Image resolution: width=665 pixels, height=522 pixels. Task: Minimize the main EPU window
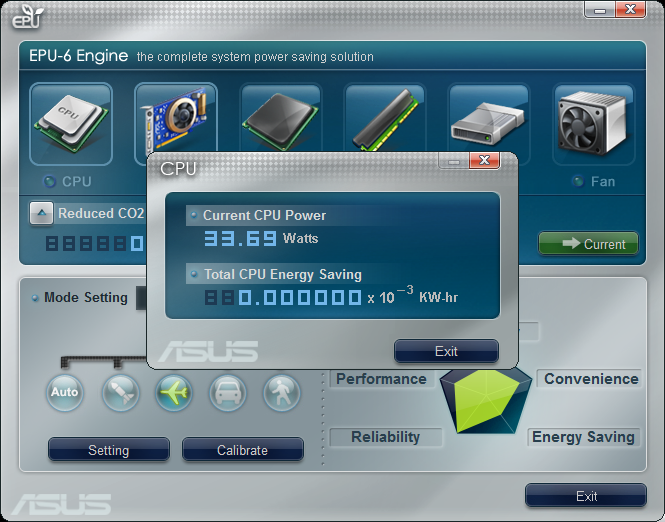click(x=600, y=10)
